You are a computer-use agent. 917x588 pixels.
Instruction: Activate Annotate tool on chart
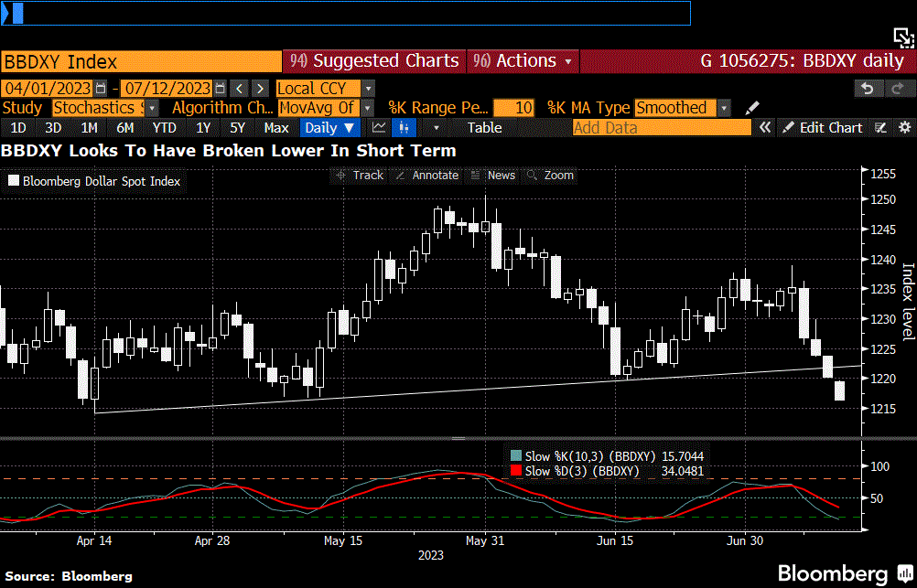point(427,176)
